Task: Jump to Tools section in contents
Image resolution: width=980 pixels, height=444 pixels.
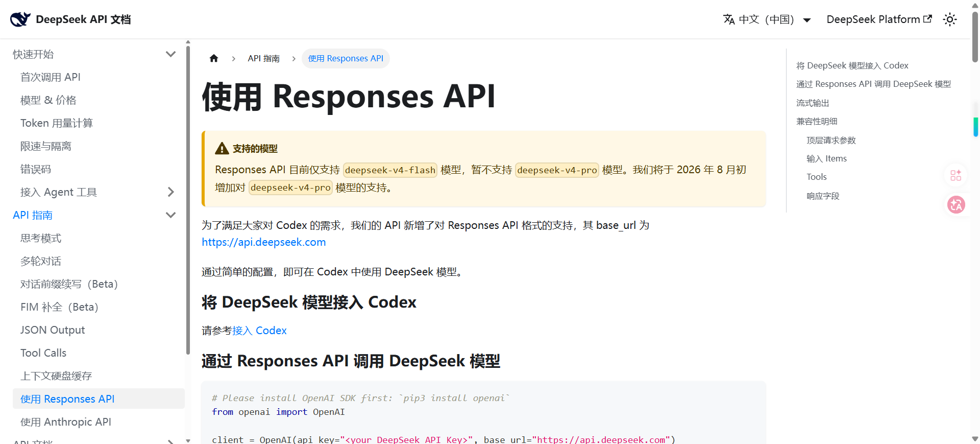Action: (x=817, y=177)
